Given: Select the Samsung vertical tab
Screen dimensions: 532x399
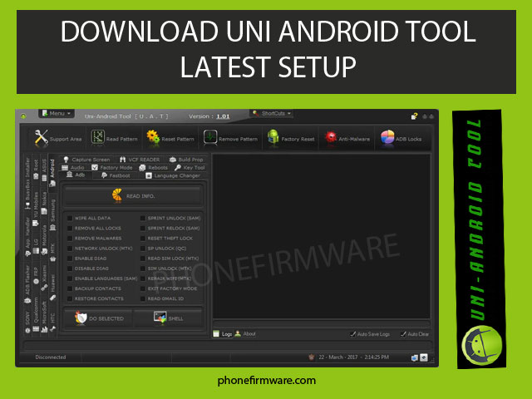Looking at the screenshot, I should click(x=52, y=215).
